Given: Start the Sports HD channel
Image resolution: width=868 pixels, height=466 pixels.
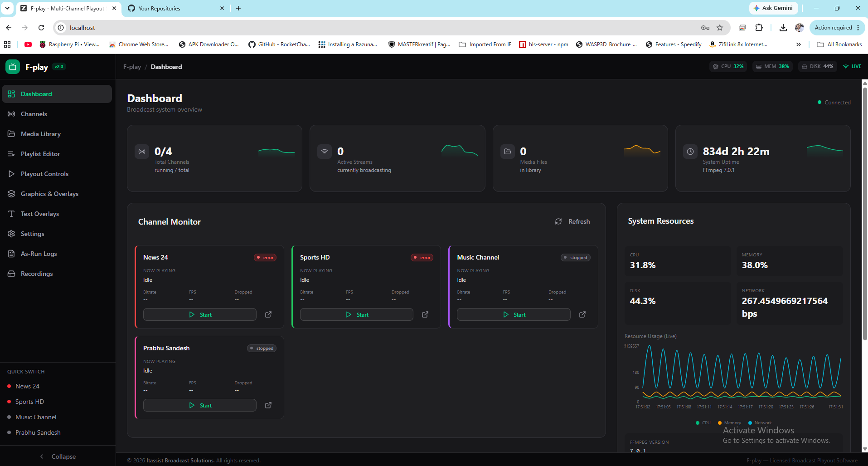Looking at the screenshot, I should (357, 314).
